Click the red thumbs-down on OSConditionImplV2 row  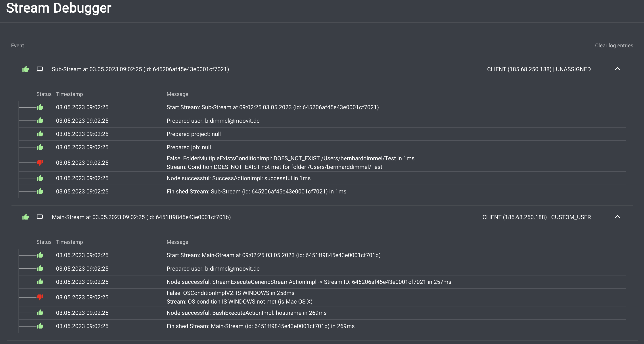[40, 297]
